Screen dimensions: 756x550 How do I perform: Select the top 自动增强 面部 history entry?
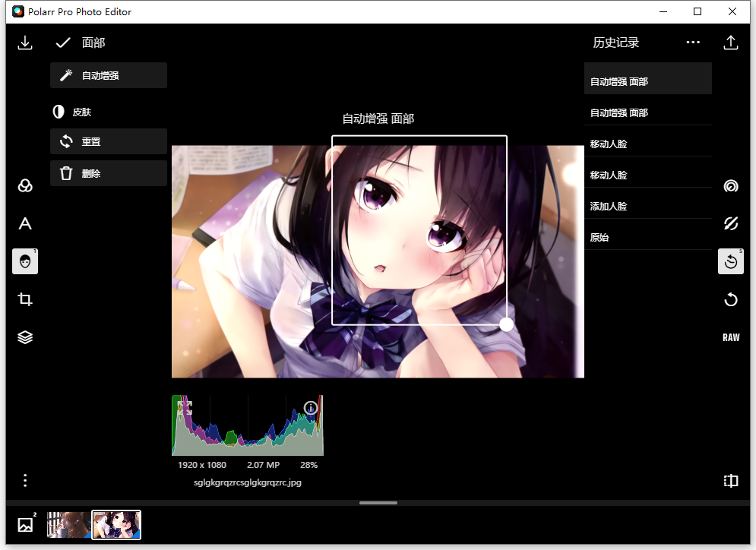pyautogui.click(x=648, y=78)
